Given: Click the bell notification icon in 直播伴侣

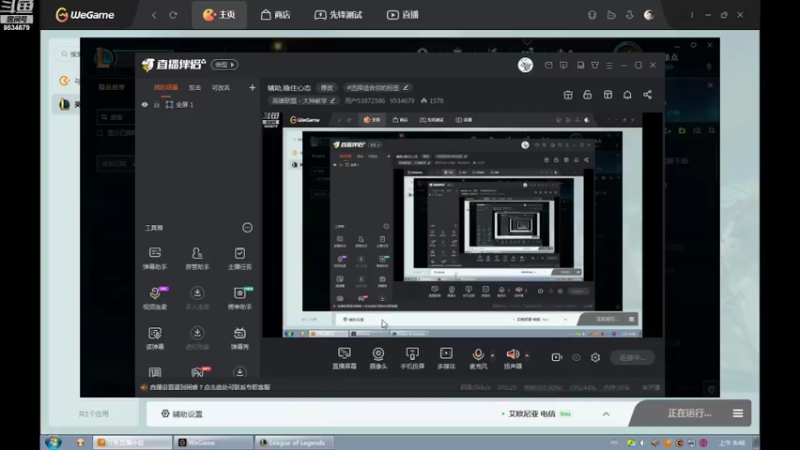Looking at the screenshot, I should pos(627,95).
